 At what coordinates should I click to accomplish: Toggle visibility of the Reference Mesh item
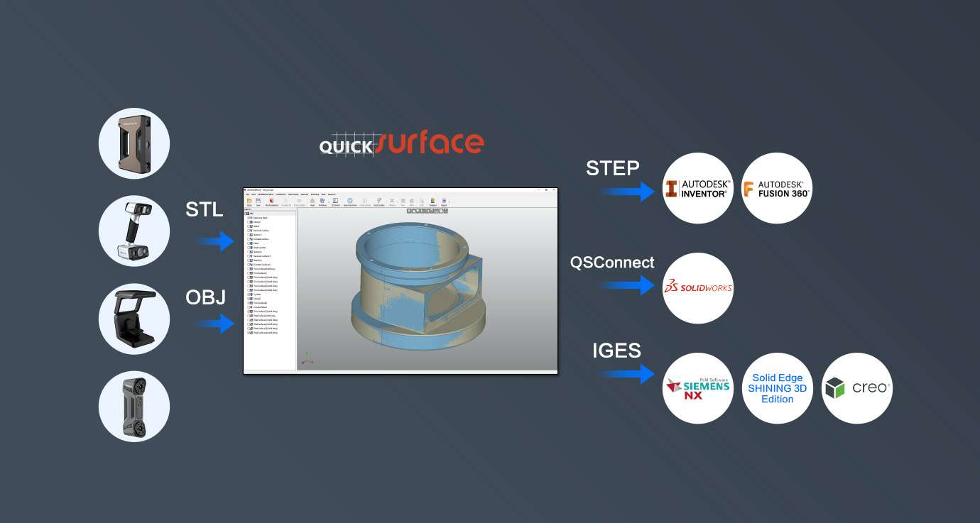coord(247,216)
